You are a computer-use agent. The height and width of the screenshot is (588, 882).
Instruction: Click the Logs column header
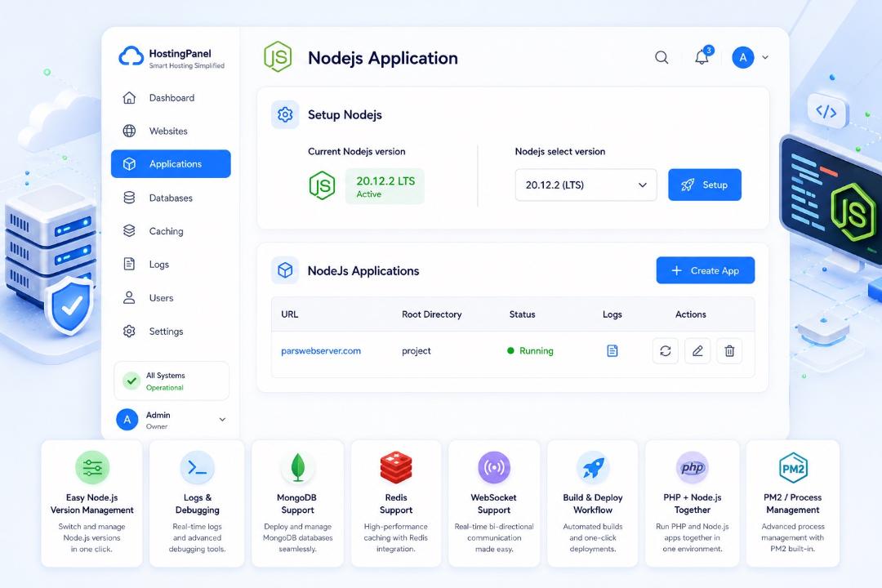coord(612,314)
